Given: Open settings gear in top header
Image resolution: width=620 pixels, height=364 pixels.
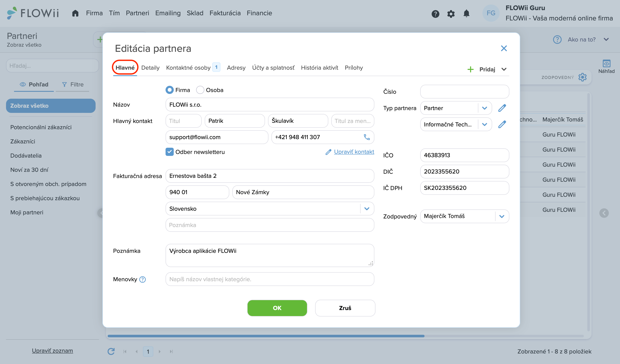Looking at the screenshot, I should click(x=451, y=14).
